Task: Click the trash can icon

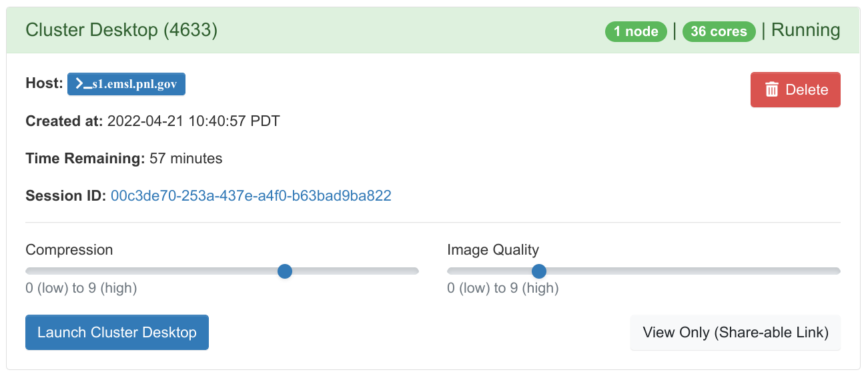Action: tap(772, 89)
